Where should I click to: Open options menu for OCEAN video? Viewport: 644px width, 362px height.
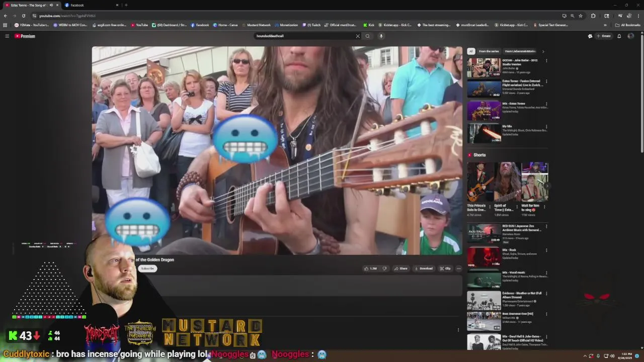click(546, 61)
